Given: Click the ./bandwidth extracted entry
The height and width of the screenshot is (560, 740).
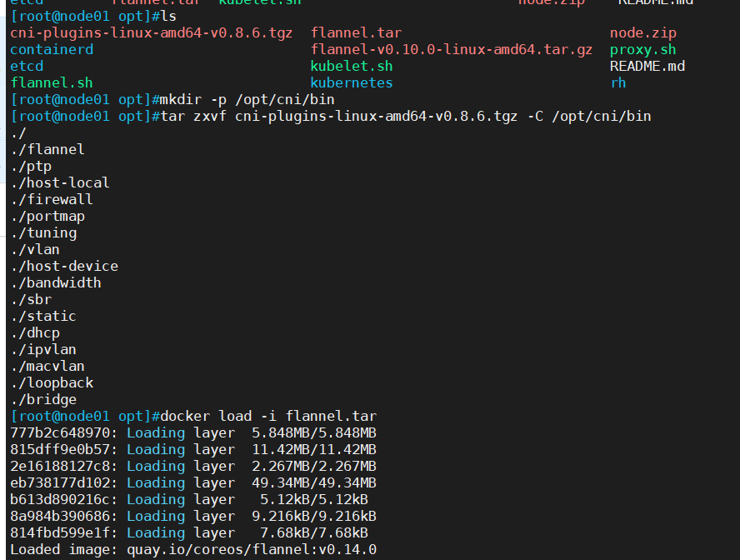Looking at the screenshot, I should pos(56,283).
